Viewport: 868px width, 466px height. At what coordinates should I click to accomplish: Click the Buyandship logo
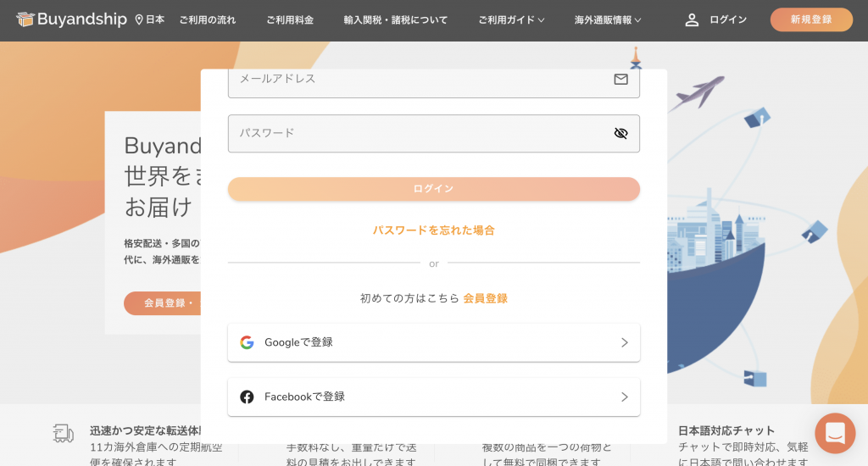(71, 19)
